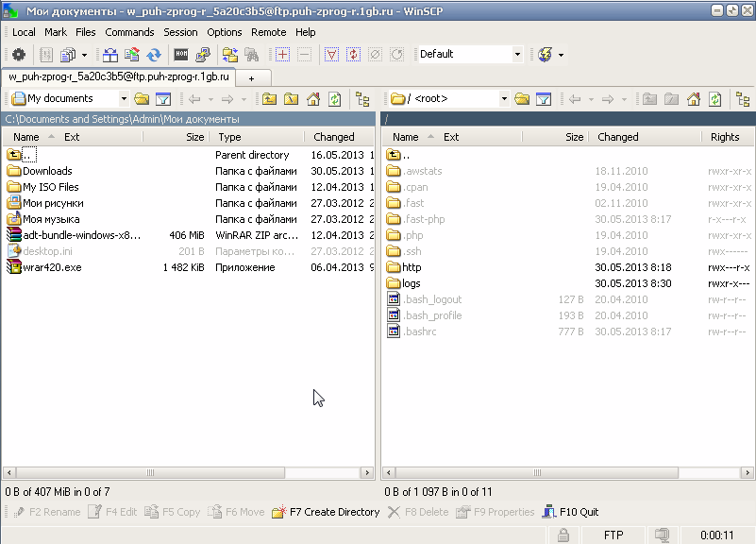The height and width of the screenshot is (544, 756).
Task: Expand the remote root path dropdown
Action: pos(504,99)
